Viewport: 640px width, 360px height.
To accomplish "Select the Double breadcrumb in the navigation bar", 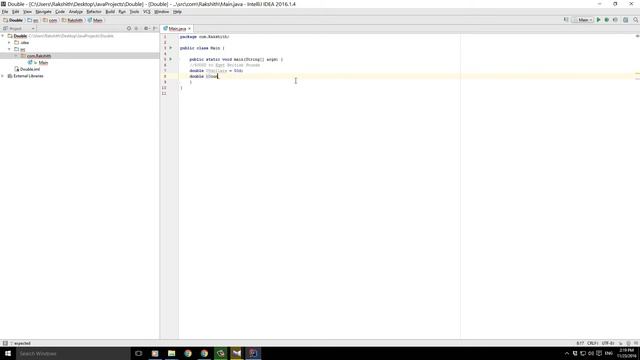I will (x=13, y=20).
